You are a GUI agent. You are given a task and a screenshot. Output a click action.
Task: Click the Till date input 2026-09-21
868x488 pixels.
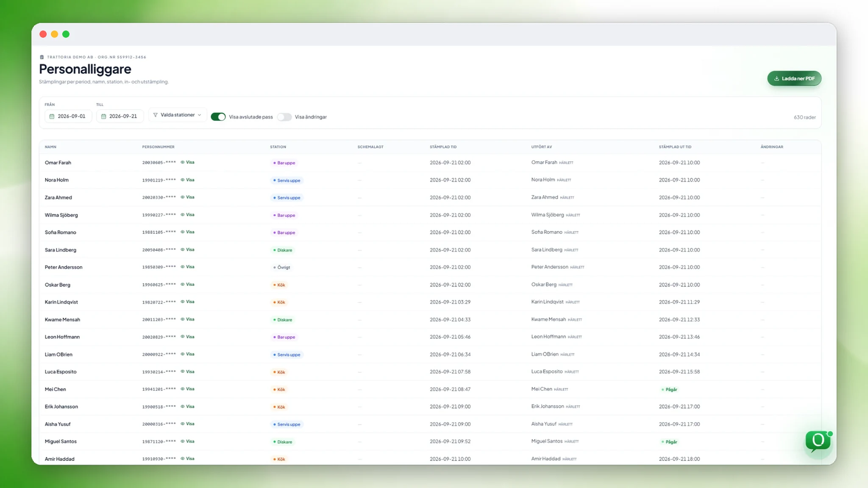click(120, 116)
